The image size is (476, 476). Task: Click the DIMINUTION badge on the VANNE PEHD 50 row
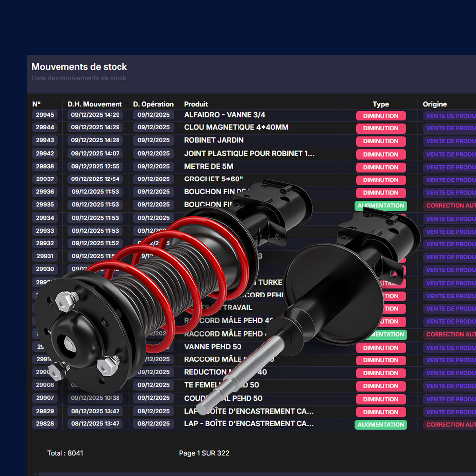[381, 348]
